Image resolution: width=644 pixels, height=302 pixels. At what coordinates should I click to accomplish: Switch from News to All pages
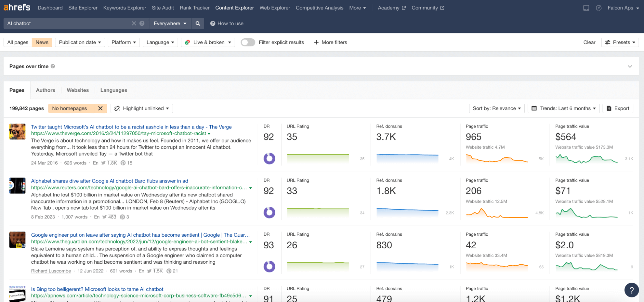18,42
